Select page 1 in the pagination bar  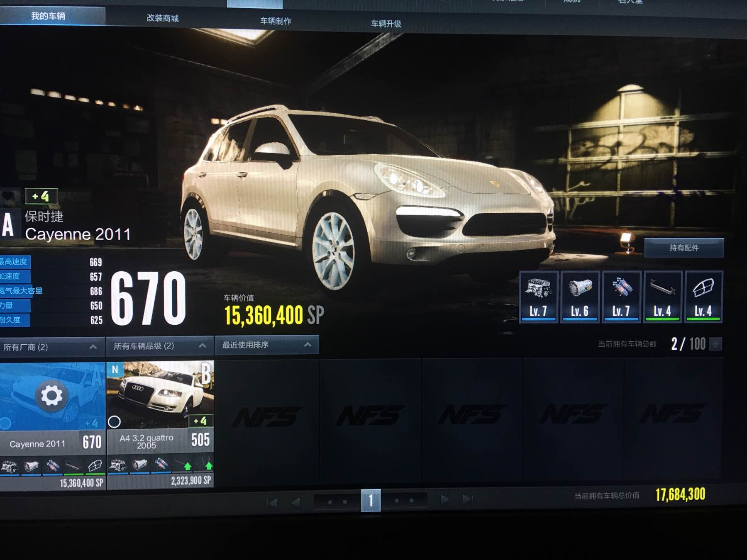371,501
